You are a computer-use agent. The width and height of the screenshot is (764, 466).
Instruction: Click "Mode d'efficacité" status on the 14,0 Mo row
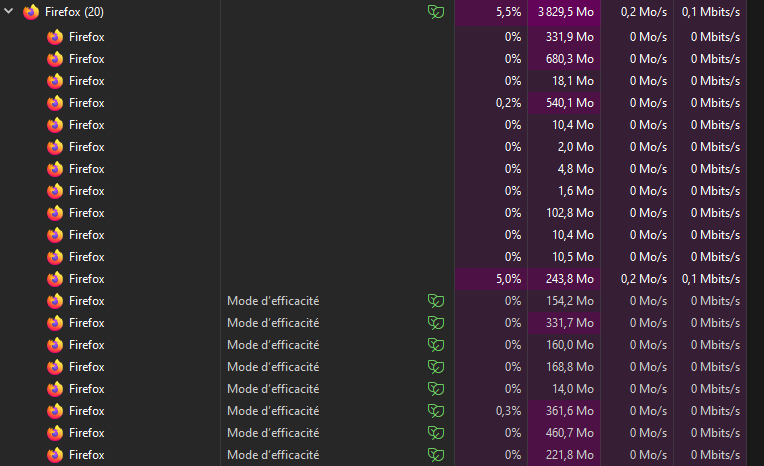(273, 389)
